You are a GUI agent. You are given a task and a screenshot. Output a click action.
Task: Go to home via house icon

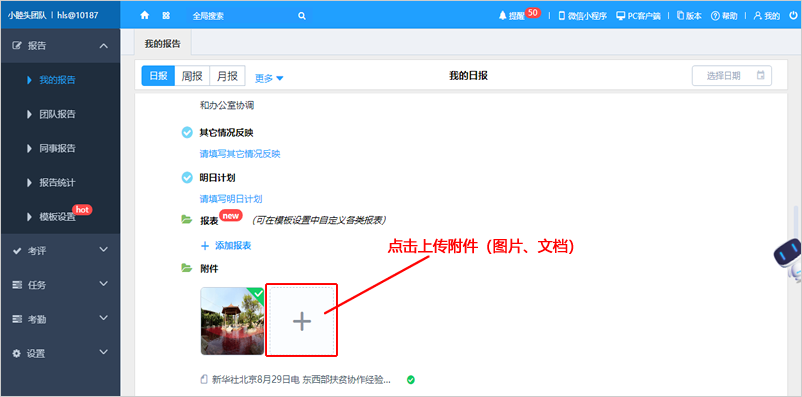click(x=145, y=16)
